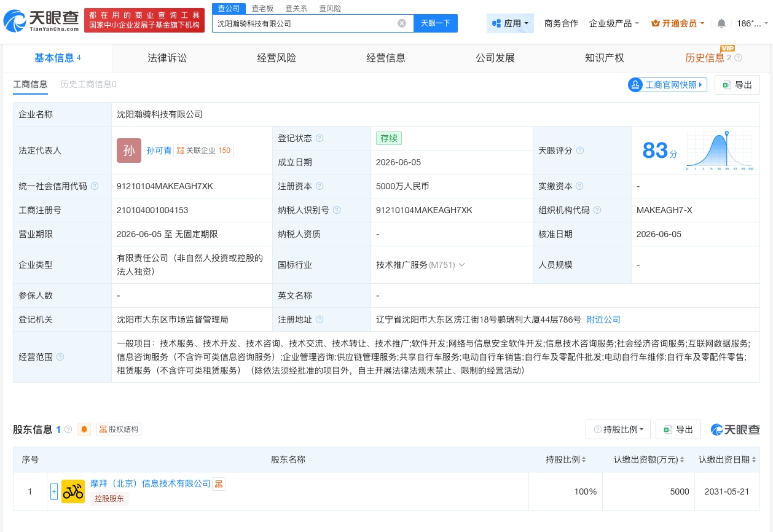Viewport: 773px width, 532px height.
Task: Click the Mobike bicycle logo of shareholder
Action: (x=73, y=491)
